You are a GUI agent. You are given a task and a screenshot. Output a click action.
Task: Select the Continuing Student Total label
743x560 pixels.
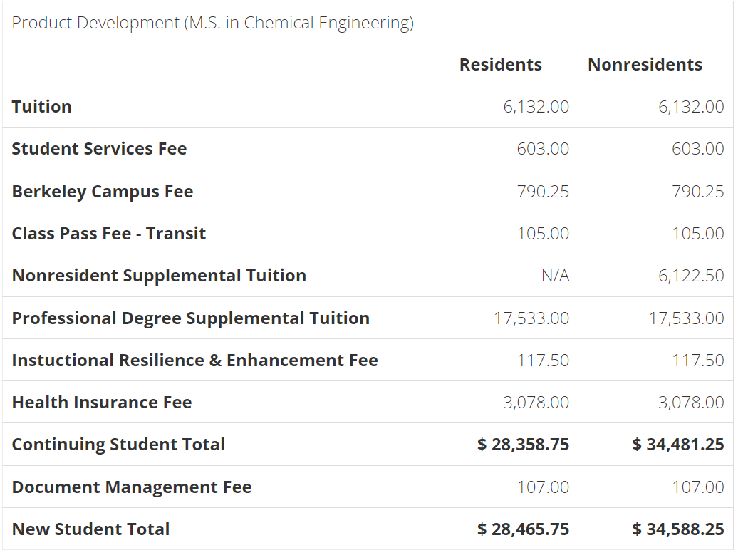coord(118,445)
